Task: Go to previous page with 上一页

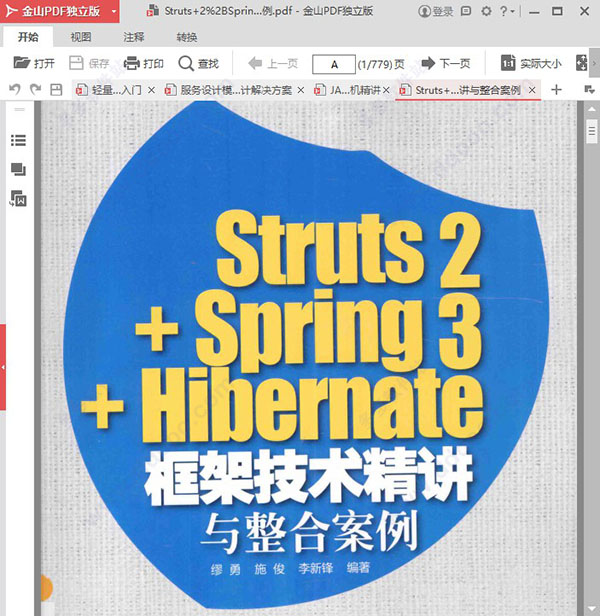Action: [273, 63]
